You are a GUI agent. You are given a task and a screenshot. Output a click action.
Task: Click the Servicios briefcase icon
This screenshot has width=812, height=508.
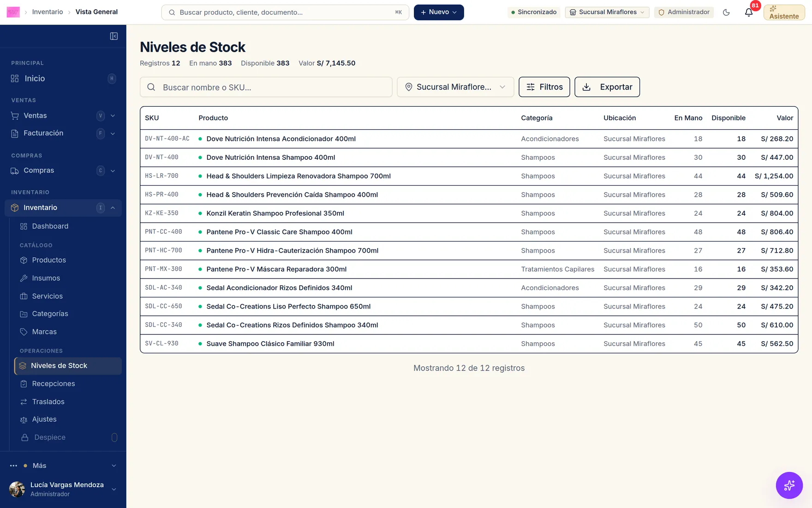pyautogui.click(x=24, y=296)
